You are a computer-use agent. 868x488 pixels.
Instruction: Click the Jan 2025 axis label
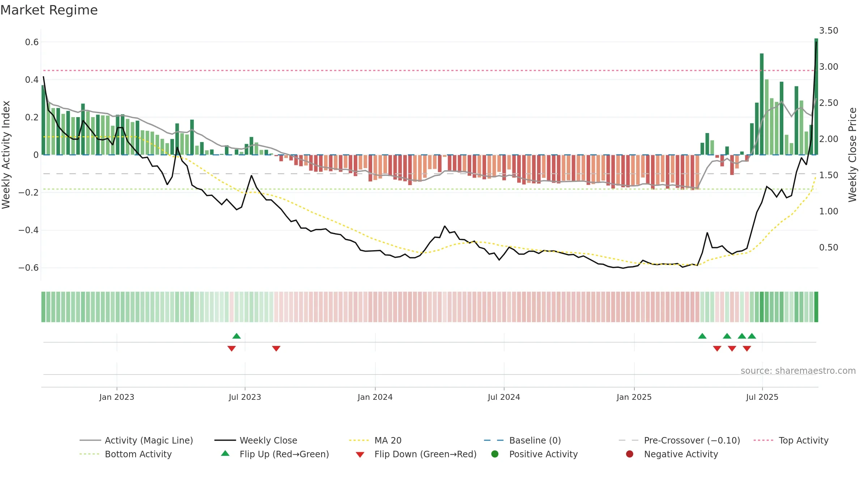click(x=634, y=397)
